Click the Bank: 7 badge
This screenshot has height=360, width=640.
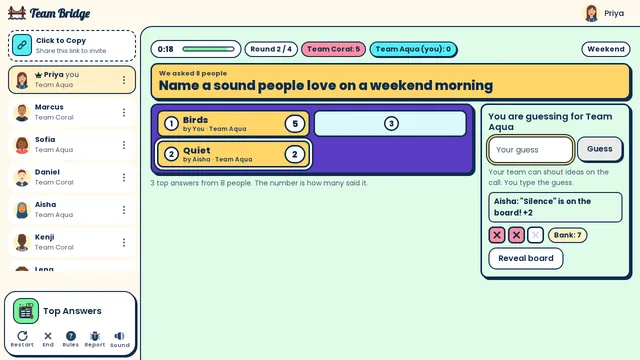pyautogui.click(x=567, y=235)
